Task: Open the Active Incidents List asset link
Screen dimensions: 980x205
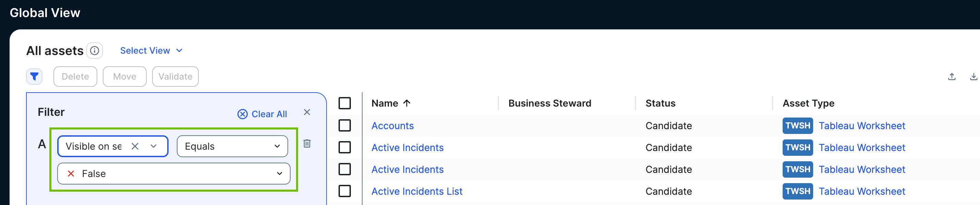Action: click(417, 191)
